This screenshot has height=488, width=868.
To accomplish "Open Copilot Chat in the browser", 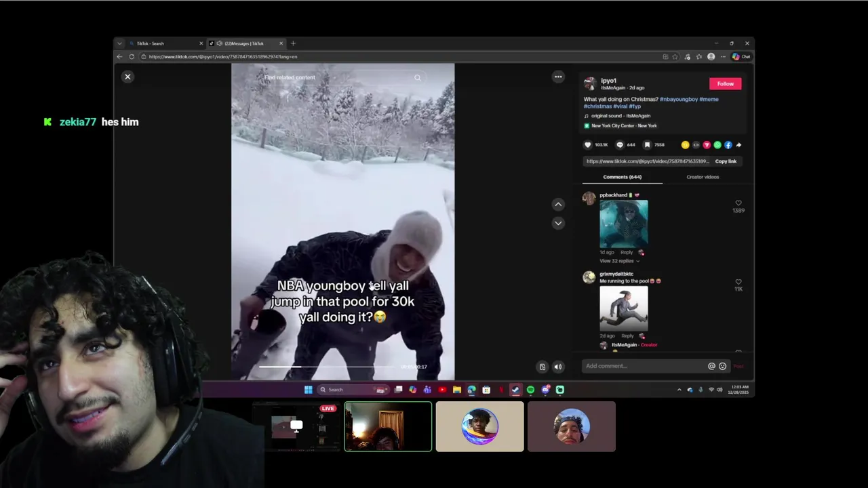I will (x=741, y=57).
